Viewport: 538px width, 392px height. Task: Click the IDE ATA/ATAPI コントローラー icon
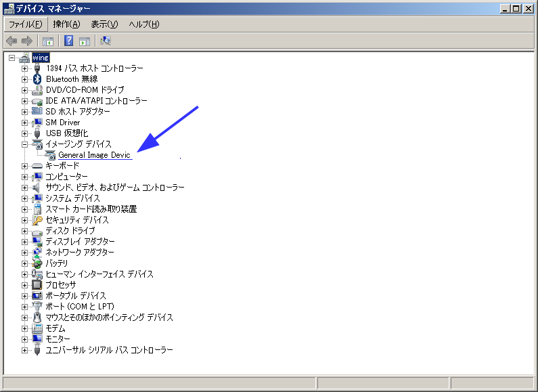point(37,102)
